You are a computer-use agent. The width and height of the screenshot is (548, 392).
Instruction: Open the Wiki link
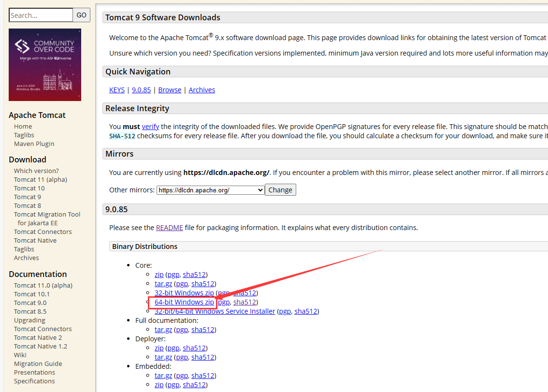20,355
